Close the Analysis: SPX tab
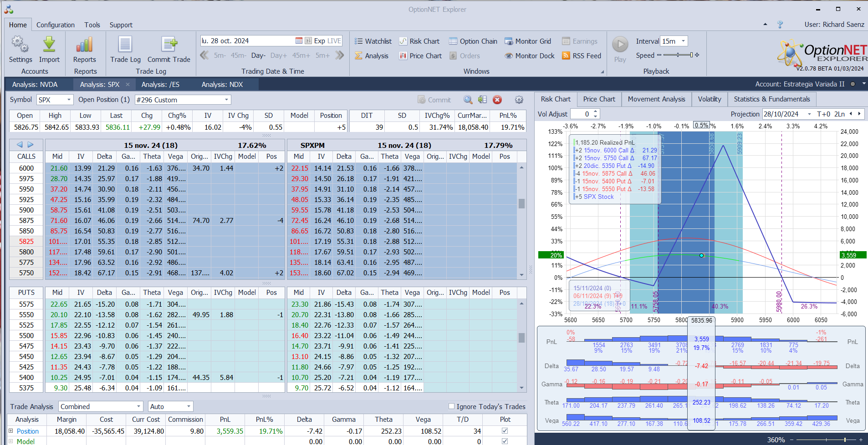 pos(128,84)
